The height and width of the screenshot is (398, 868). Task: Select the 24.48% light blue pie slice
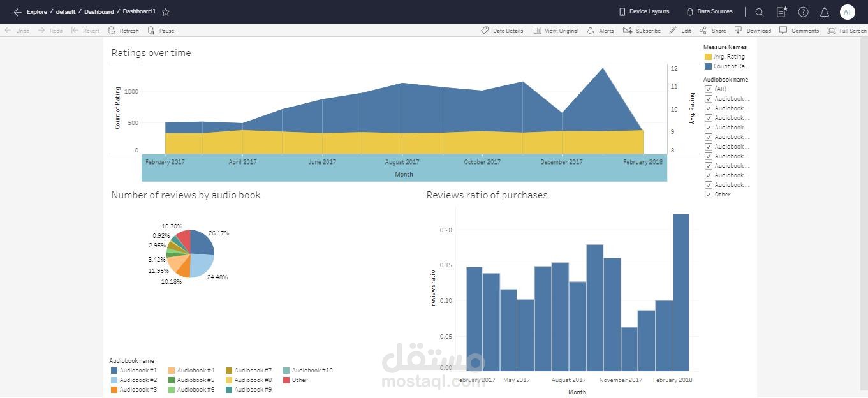(x=203, y=265)
